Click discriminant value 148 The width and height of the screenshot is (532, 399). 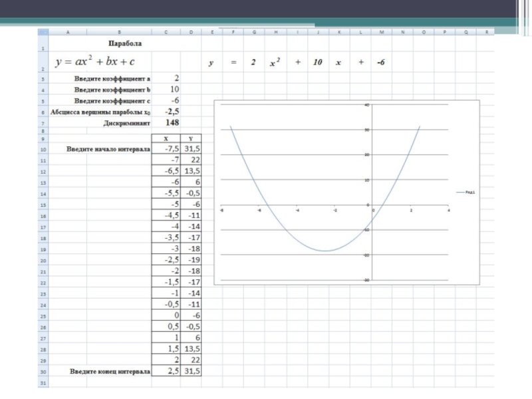pyautogui.click(x=172, y=123)
